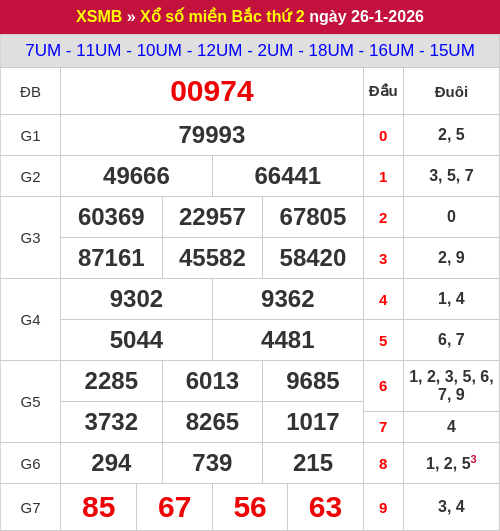This screenshot has height=531, width=500.
Task: Select the ticket code 10UM
Action: (159, 50)
